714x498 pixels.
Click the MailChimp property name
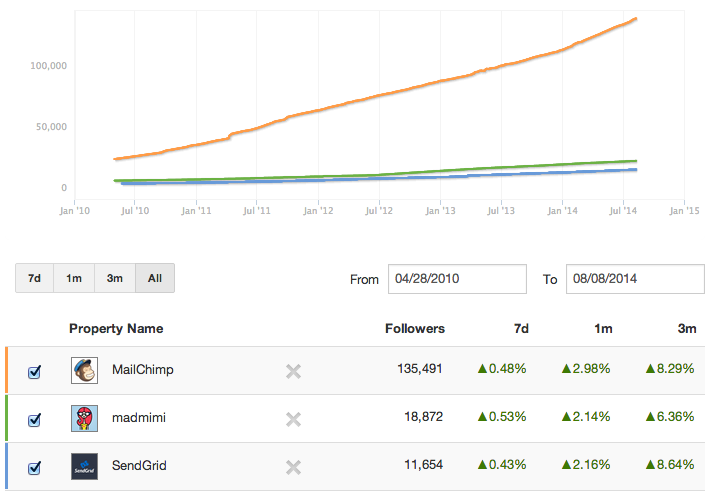click(143, 370)
